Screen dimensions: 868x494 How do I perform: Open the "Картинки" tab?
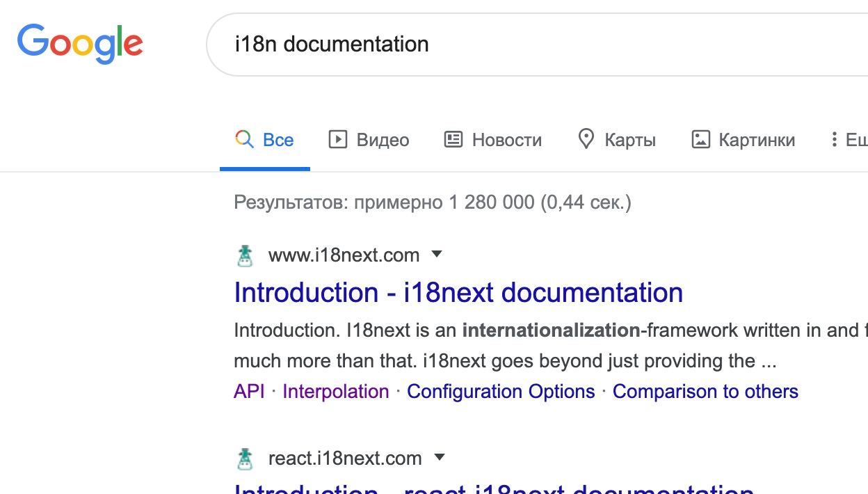tap(744, 140)
